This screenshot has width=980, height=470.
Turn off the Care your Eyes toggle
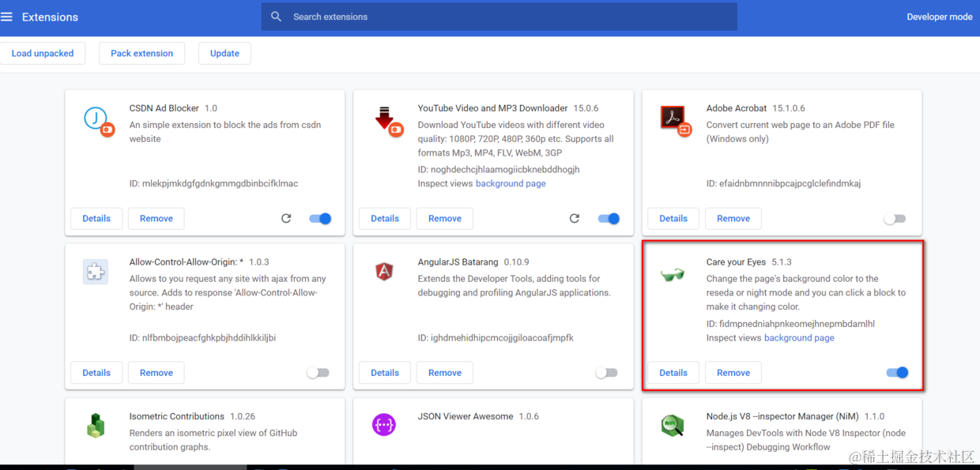[897, 373]
